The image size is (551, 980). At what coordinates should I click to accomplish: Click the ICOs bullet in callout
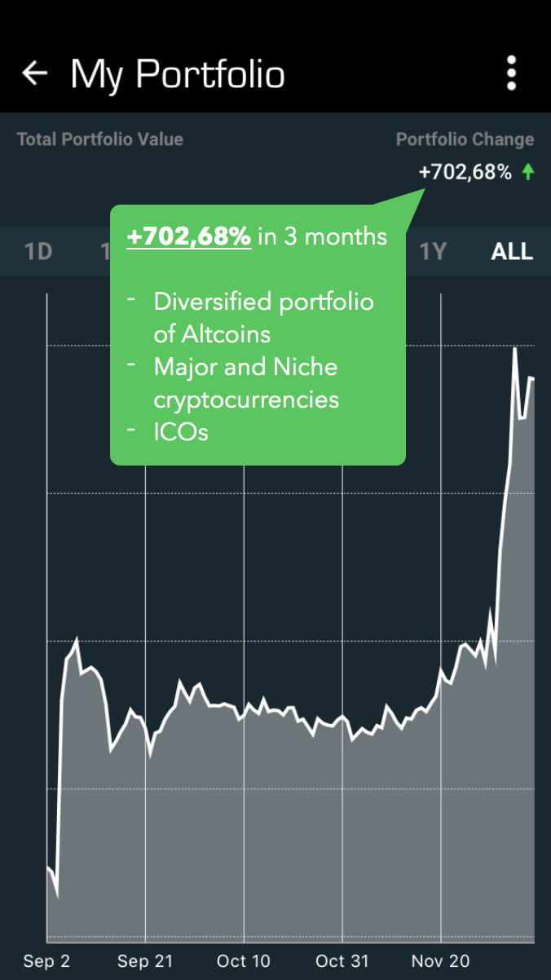coord(181,432)
